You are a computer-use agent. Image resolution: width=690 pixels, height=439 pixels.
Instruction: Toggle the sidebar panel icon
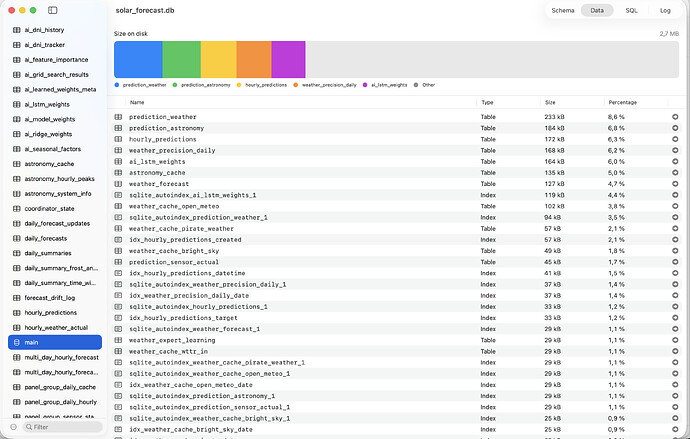pos(52,10)
